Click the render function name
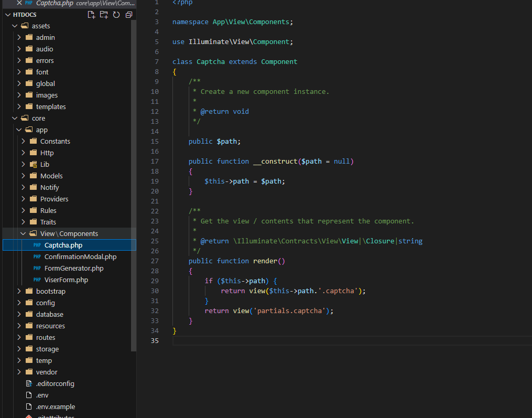 click(265, 261)
